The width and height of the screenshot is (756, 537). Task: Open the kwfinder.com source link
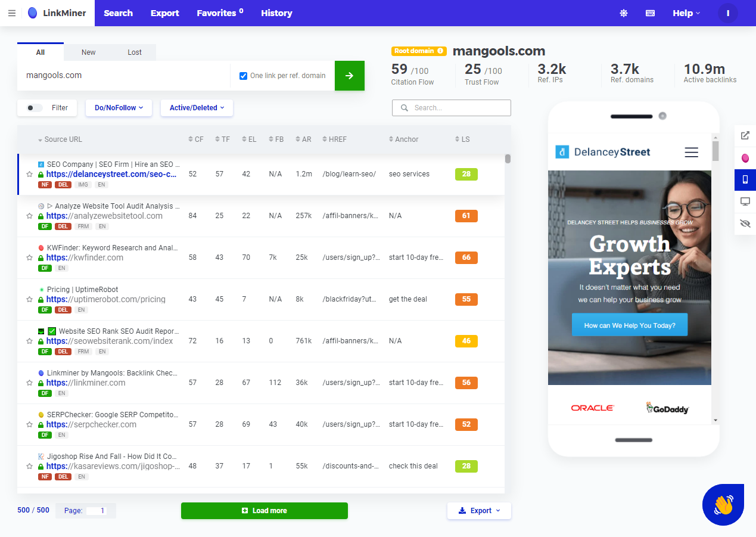coord(85,257)
